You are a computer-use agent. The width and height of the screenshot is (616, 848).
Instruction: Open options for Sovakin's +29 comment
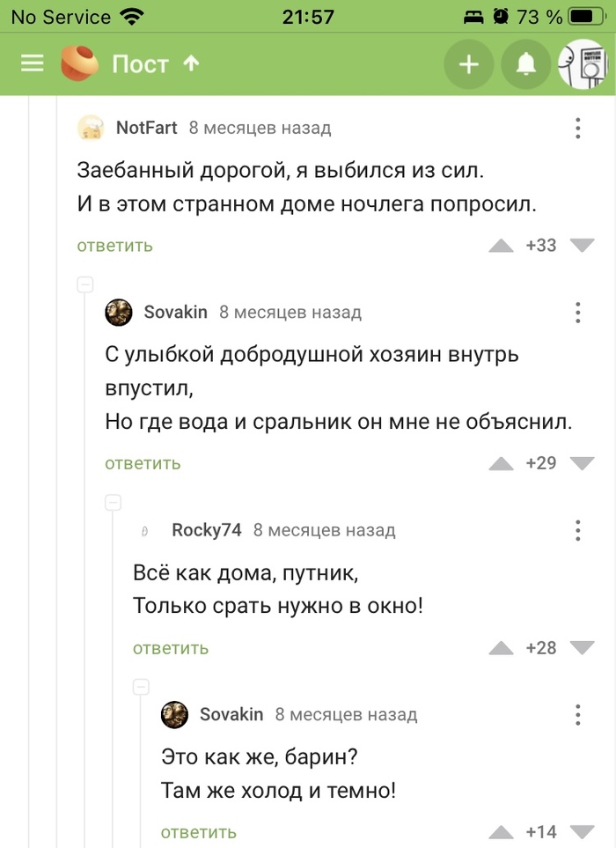click(578, 313)
